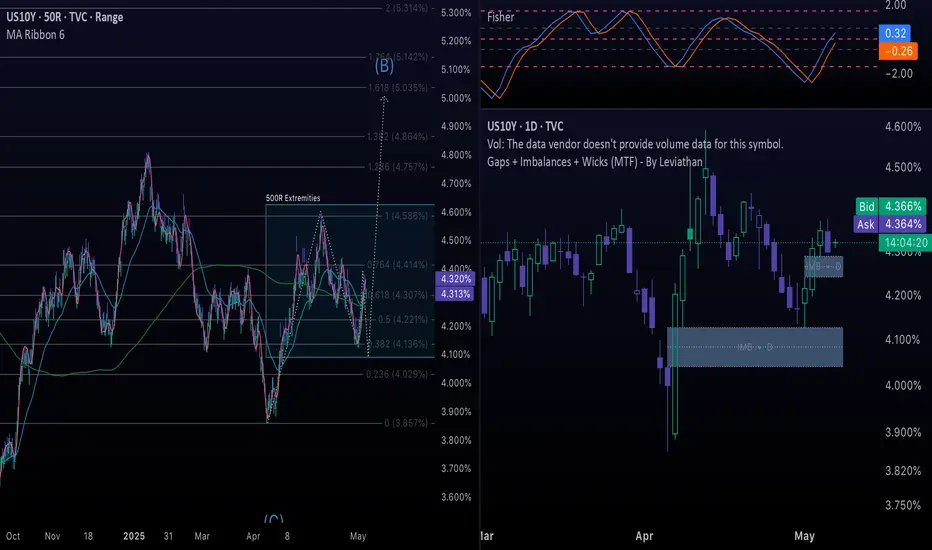Click 3.600% on the range chart price axis
932x550 pixels.
pyautogui.click(x=456, y=497)
